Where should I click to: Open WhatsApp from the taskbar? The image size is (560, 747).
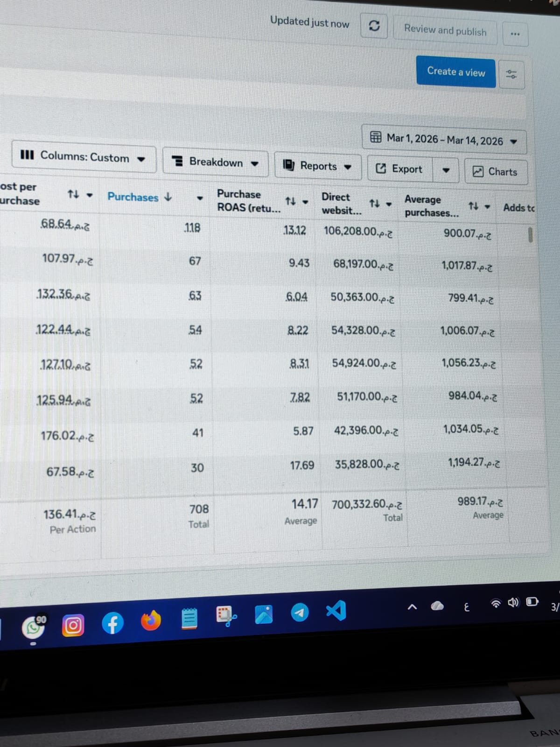33,628
